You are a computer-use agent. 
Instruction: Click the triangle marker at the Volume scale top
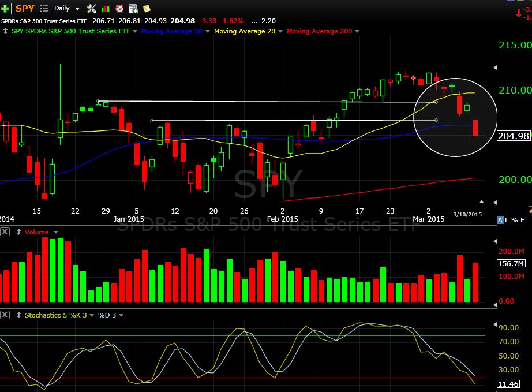coord(495,241)
